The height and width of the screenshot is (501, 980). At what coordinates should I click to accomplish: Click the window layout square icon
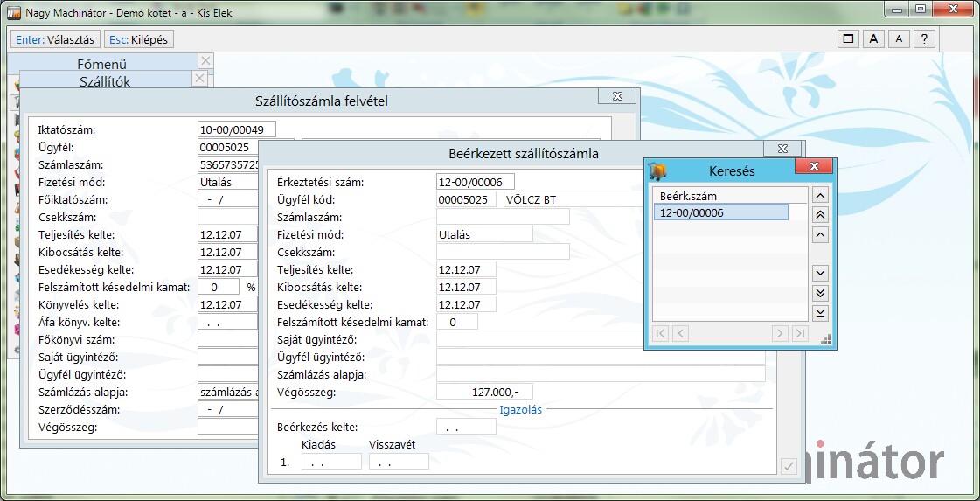[x=848, y=38]
